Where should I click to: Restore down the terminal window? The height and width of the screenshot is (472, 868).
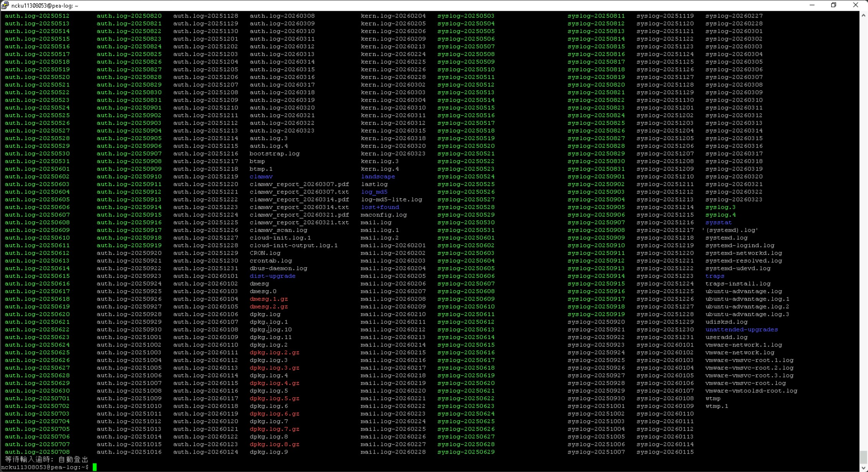tap(834, 5)
